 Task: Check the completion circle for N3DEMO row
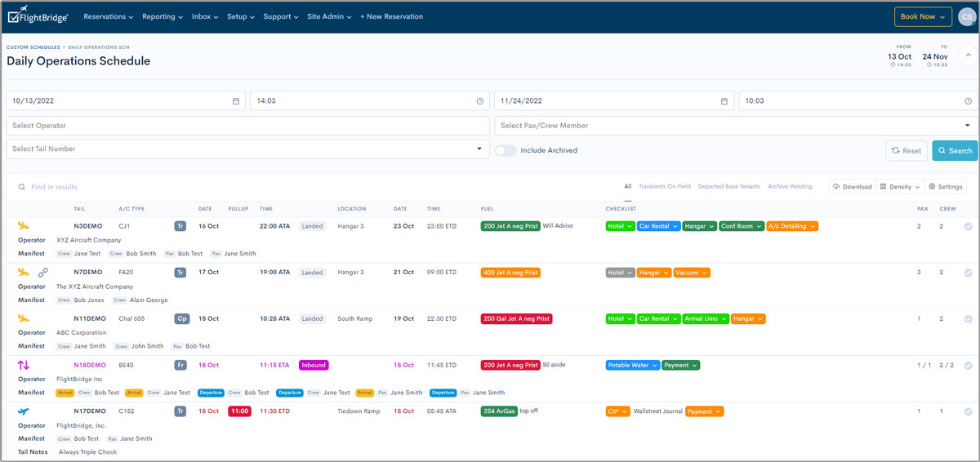coord(968,227)
